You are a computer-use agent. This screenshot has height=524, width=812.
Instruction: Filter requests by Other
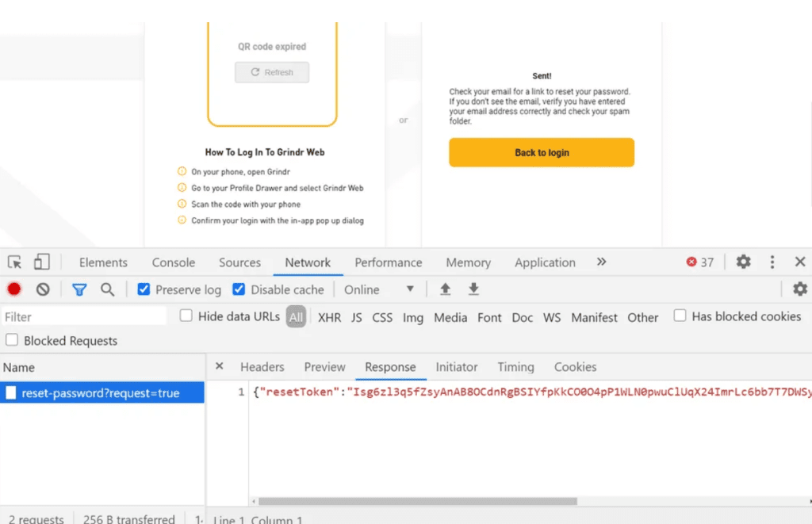(x=642, y=317)
